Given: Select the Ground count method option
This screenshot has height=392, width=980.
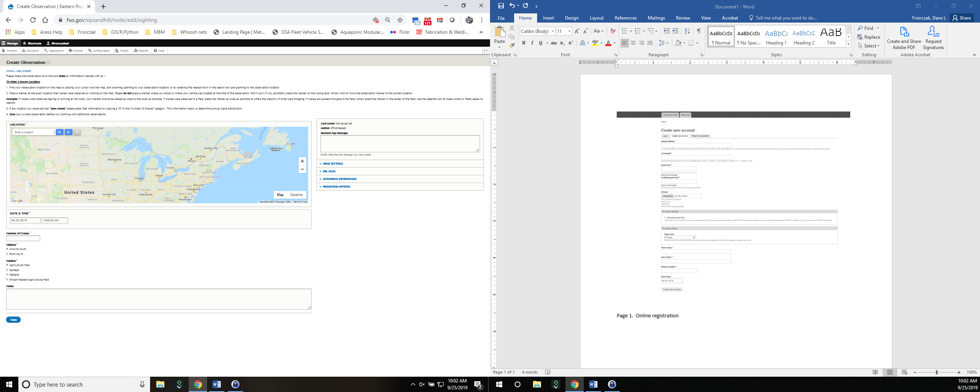Looking at the screenshot, I should pyautogui.click(x=7, y=249).
